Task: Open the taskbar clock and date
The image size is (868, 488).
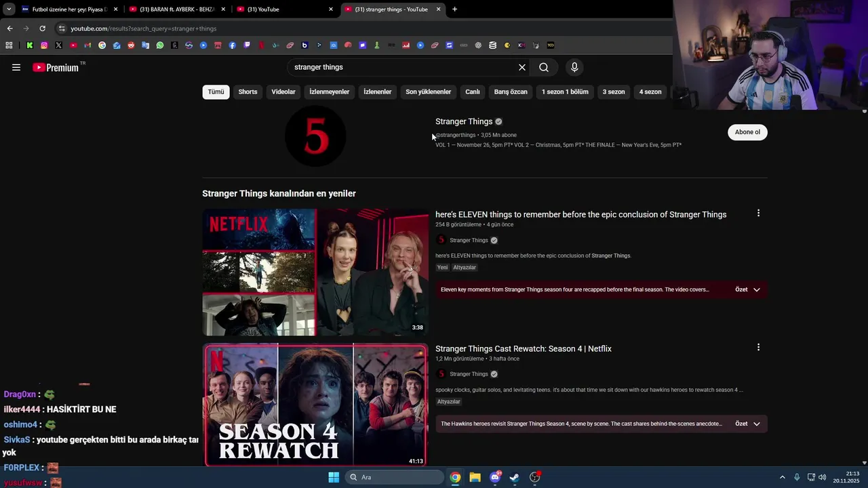Action: 847,477
